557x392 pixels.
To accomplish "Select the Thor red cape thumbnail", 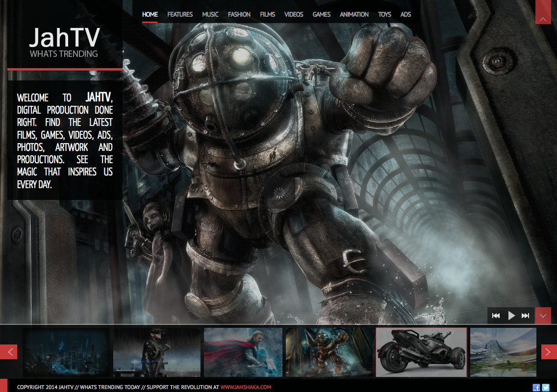I will tap(243, 352).
